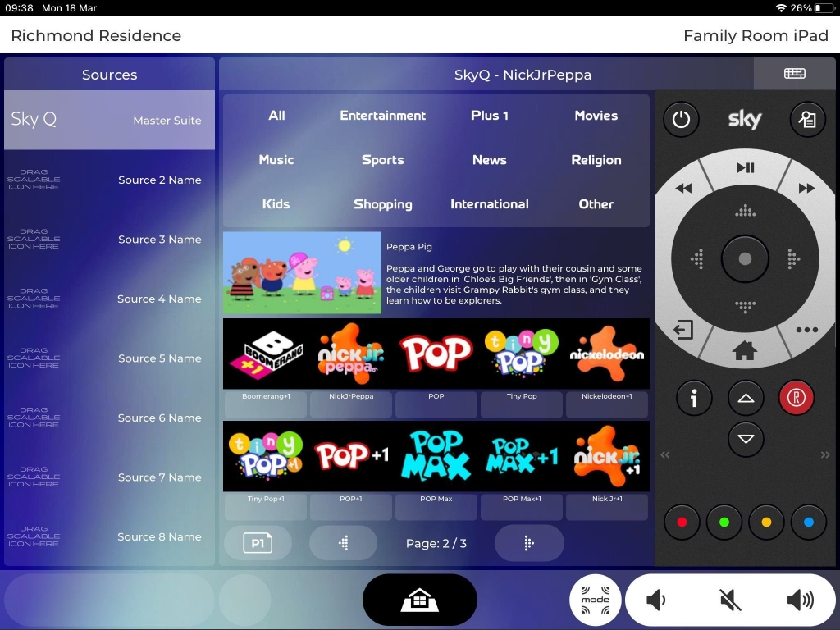Go to the previous channel page with the left arrow
840x630 pixels.
tap(344, 543)
